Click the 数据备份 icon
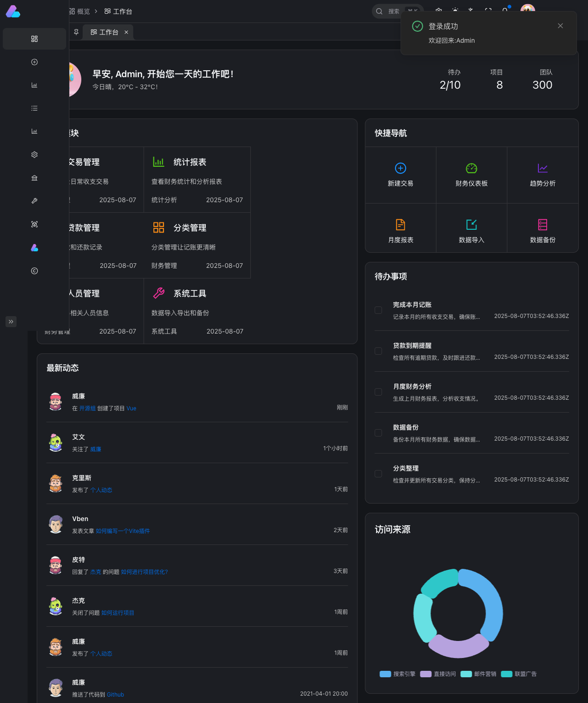 coord(543,225)
